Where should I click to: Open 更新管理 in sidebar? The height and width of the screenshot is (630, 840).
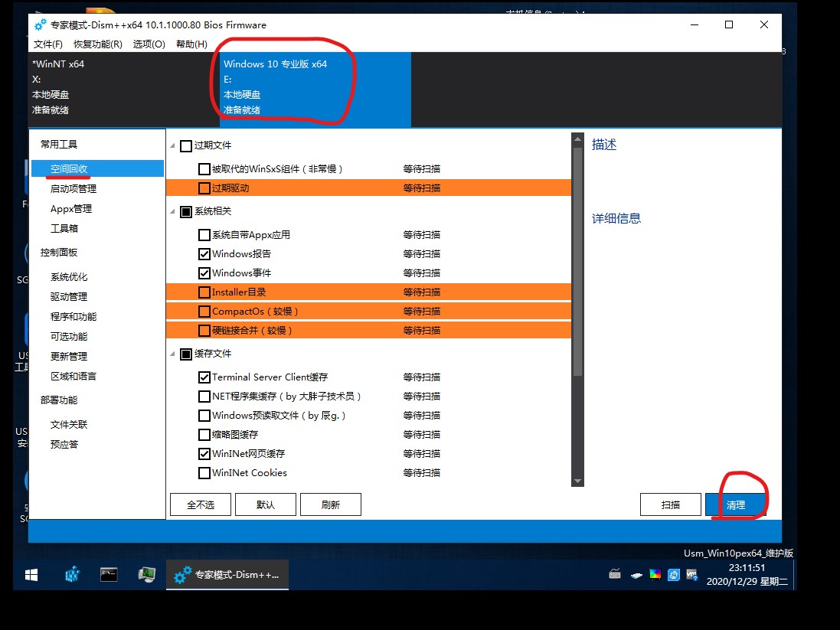[69, 356]
